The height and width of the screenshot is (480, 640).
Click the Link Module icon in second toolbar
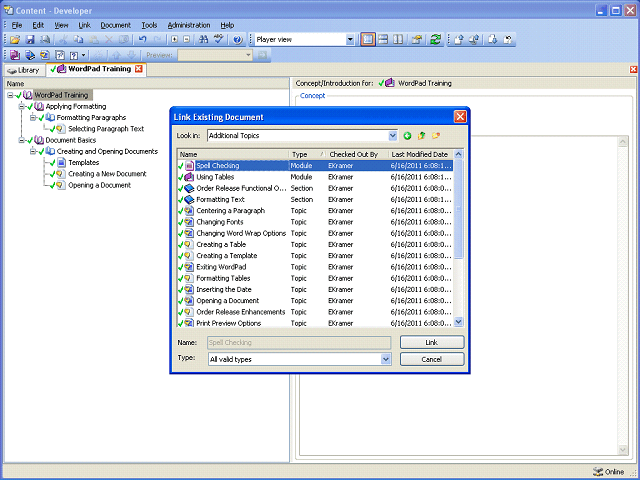(15, 55)
